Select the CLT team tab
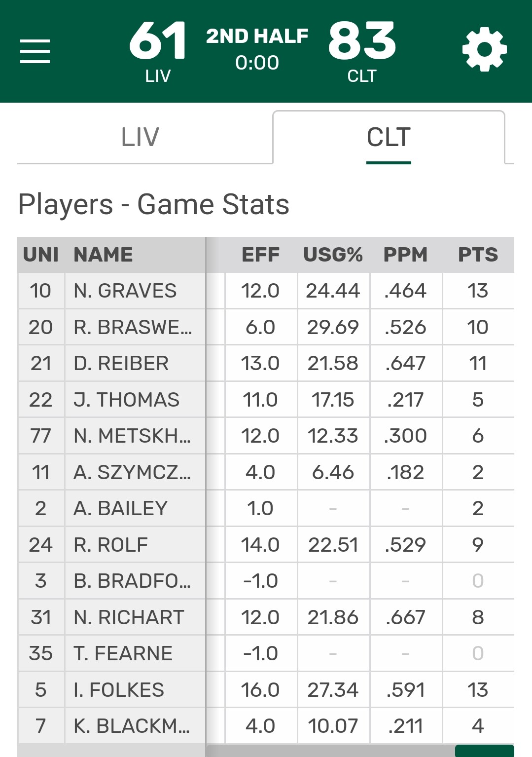532x757 pixels. pyautogui.click(x=389, y=137)
